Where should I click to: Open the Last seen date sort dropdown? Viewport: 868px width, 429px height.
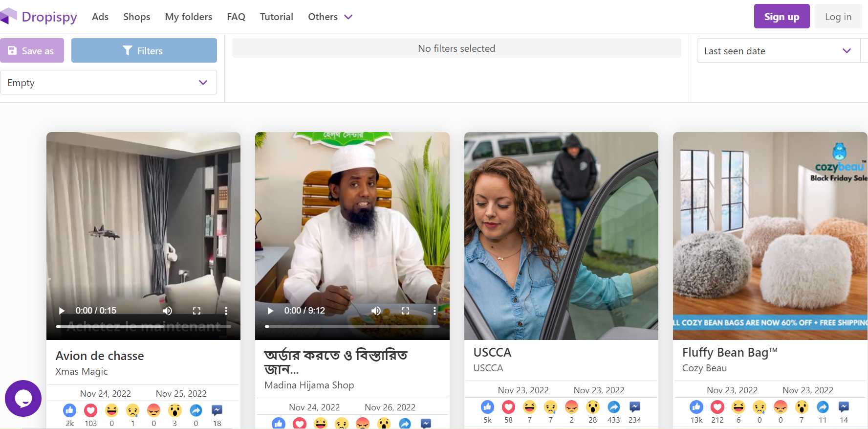point(778,50)
